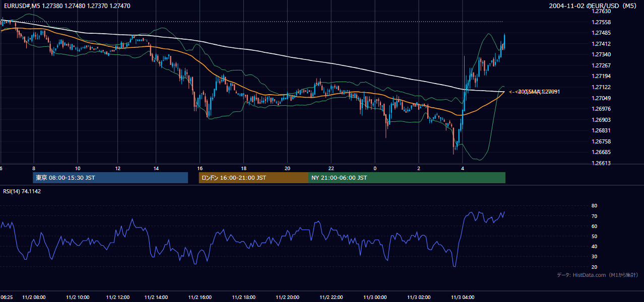The width and height of the screenshot is (644, 302).
Task: Click the bottom time label 11/3 04:00
Action: tap(462, 297)
